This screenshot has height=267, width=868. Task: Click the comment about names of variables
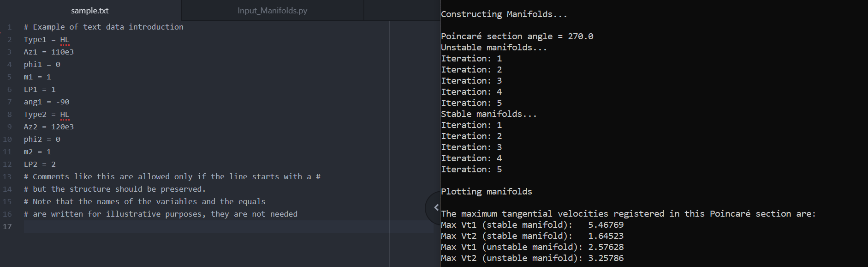145,201
